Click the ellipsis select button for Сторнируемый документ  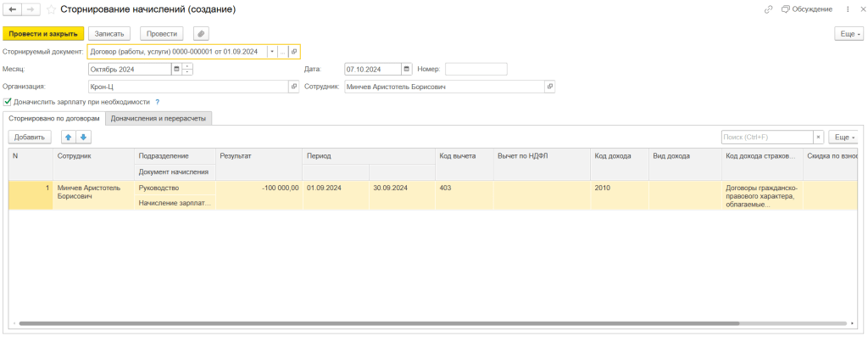[282, 52]
